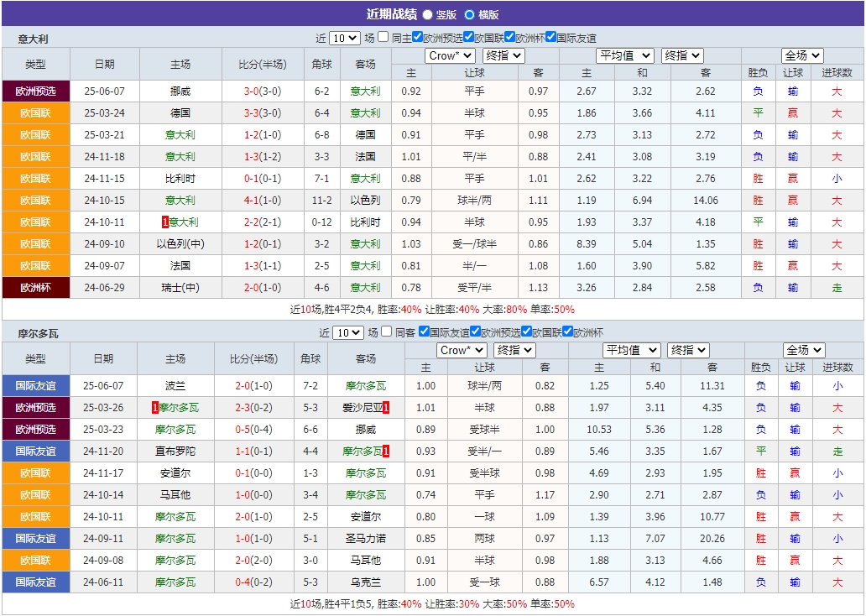Click the 意大利 team link on the 25-06-07 row
866x616 pixels.
tap(366, 91)
